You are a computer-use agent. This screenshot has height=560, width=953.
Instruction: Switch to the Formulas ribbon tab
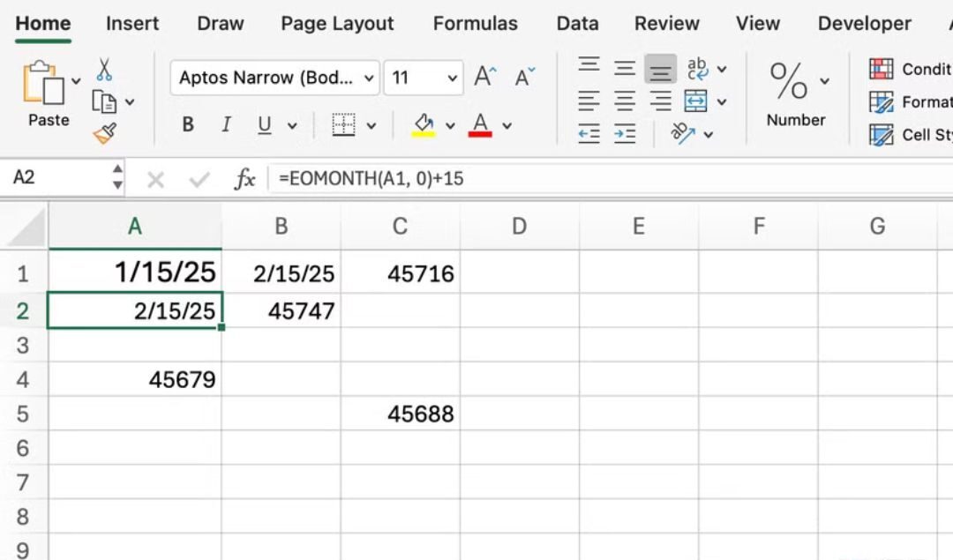click(476, 24)
